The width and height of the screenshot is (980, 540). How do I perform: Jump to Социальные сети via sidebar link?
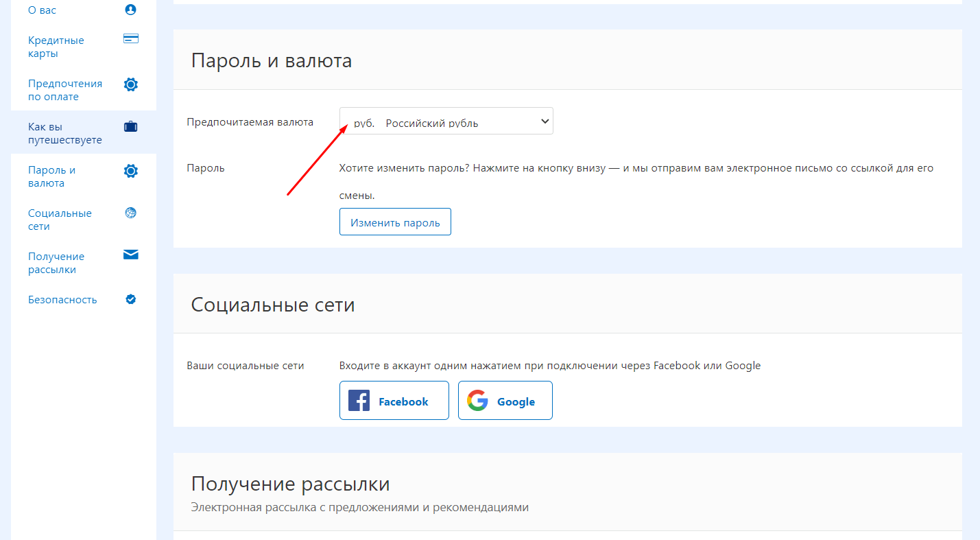(x=60, y=220)
